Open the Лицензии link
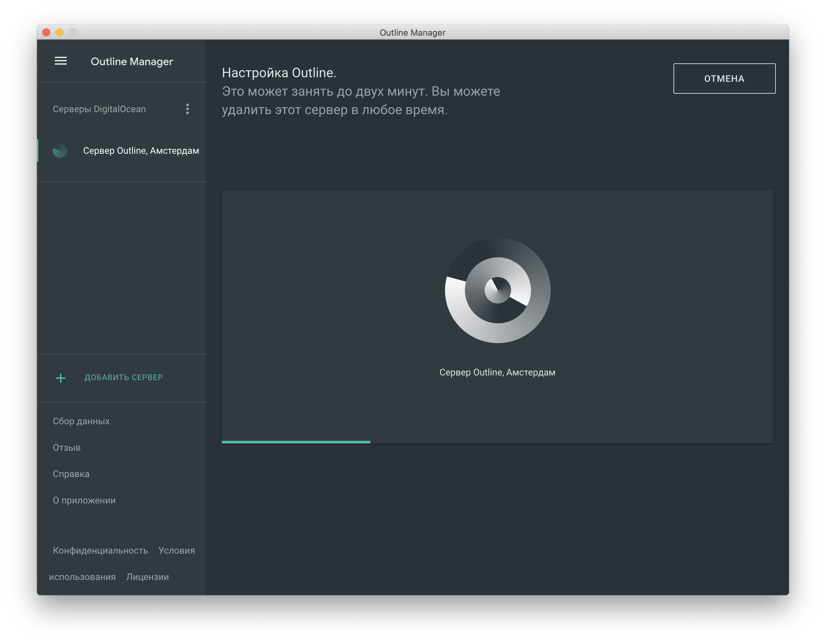The height and width of the screenshot is (644, 826). point(148,577)
